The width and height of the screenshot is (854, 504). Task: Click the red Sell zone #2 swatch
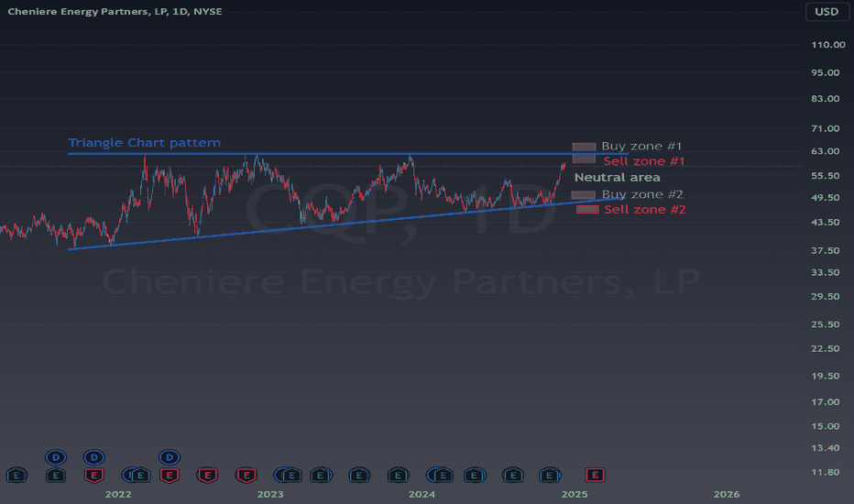click(587, 209)
